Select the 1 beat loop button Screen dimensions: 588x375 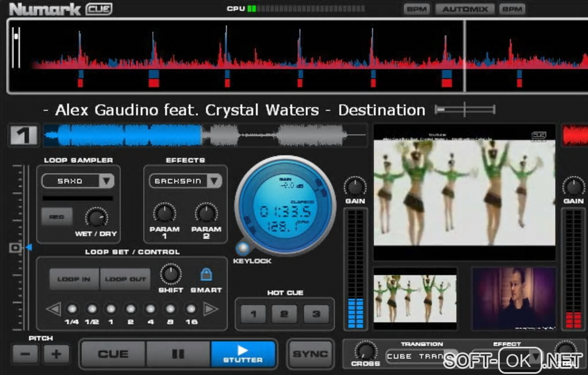(x=111, y=309)
